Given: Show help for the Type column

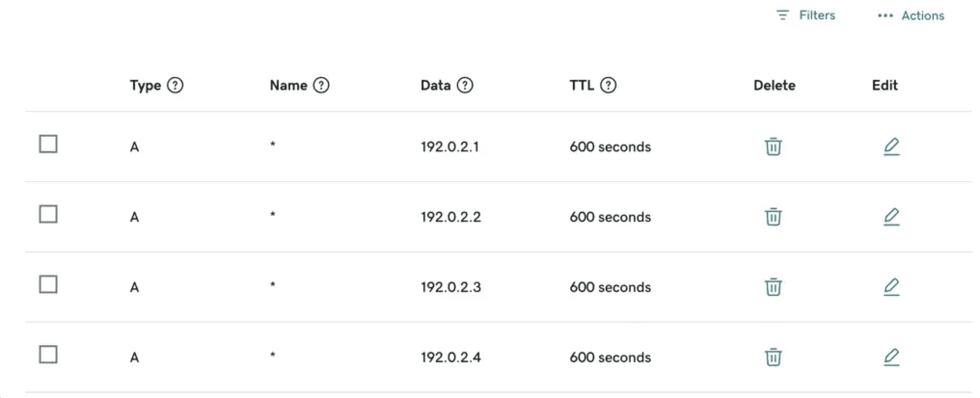Looking at the screenshot, I should coord(175,85).
